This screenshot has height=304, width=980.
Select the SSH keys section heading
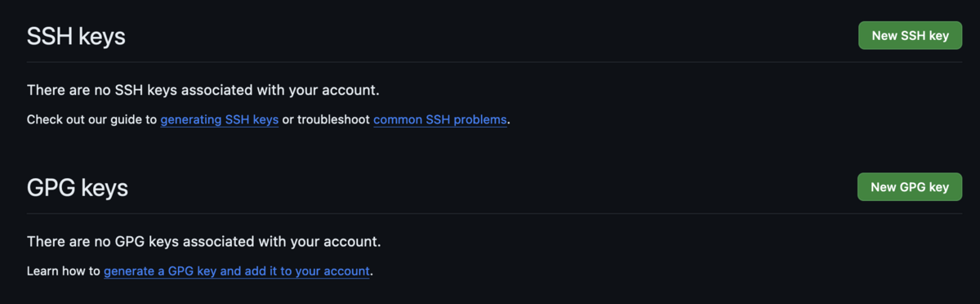point(76,37)
